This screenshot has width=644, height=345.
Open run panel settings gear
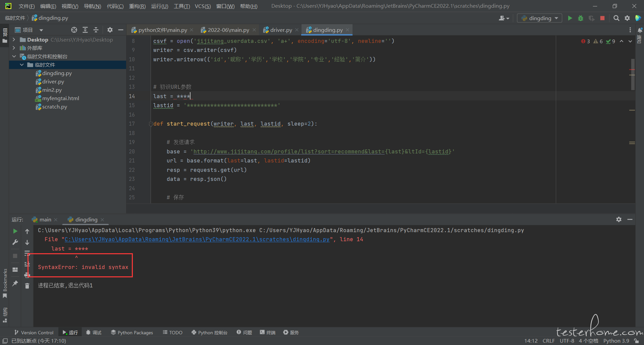click(x=619, y=219)
